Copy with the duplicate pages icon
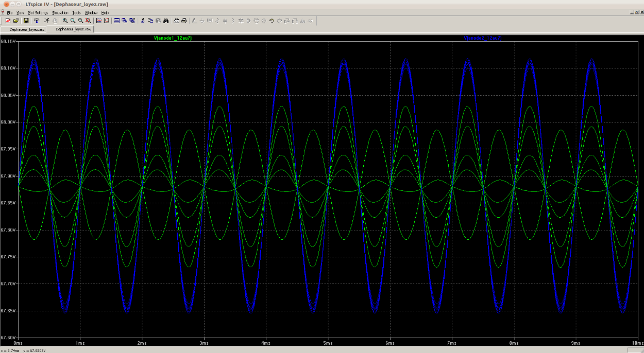This screenshot has width=644, height=353. point(150,21)
